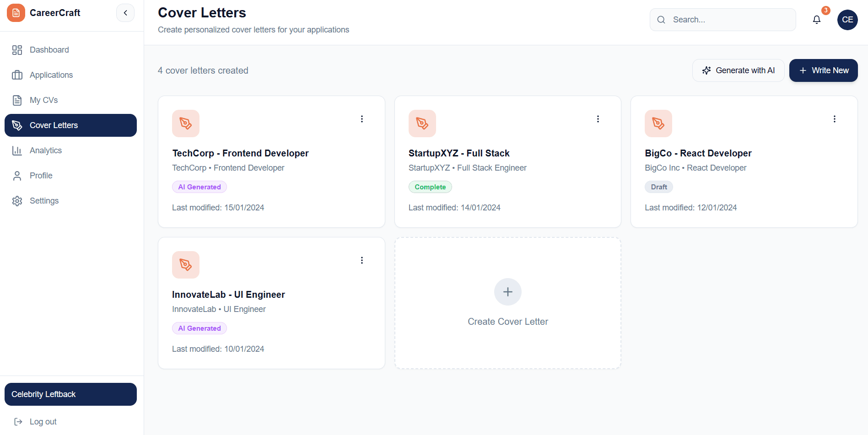This screenshot has width=868, height=435.
Task: Open BigCo - React Developer cover letter title
Action: 698,153
